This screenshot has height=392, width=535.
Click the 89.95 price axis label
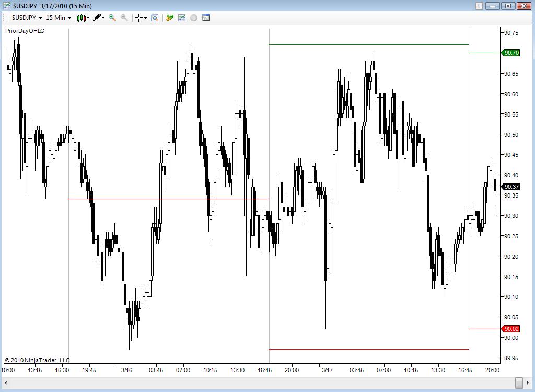[x=511, y=358]
